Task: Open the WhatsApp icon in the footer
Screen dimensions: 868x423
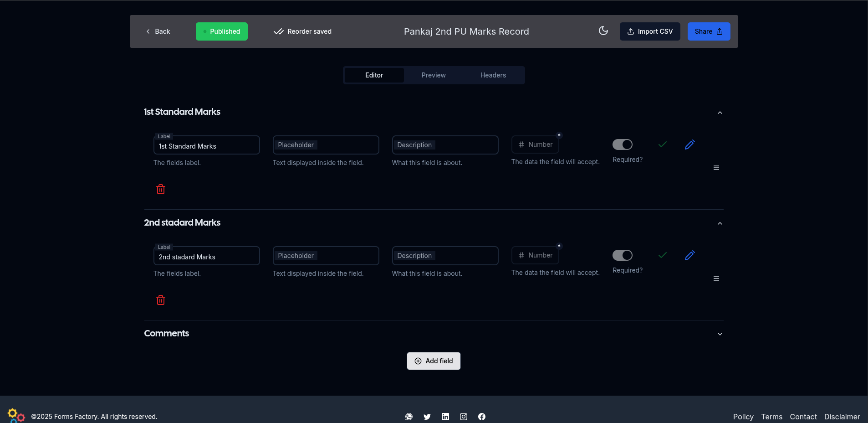Action: (x=408, y=417)
